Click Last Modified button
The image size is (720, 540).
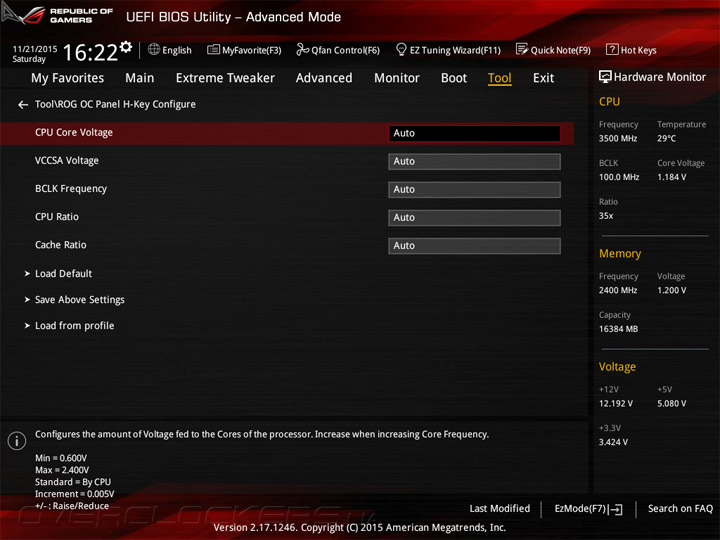point(500,509)
